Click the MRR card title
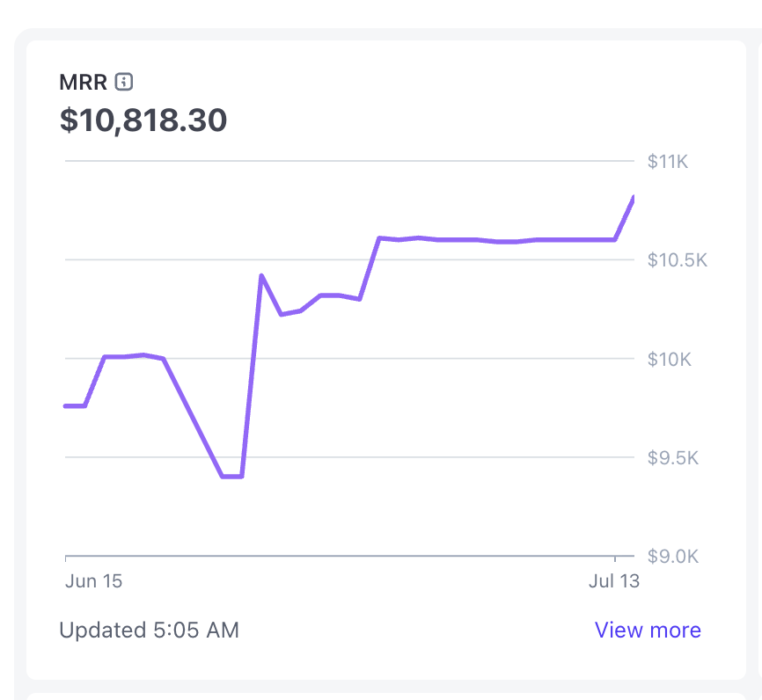Viewport: 762px width, 700px height. pyautogui.click(x=83, y=82)
